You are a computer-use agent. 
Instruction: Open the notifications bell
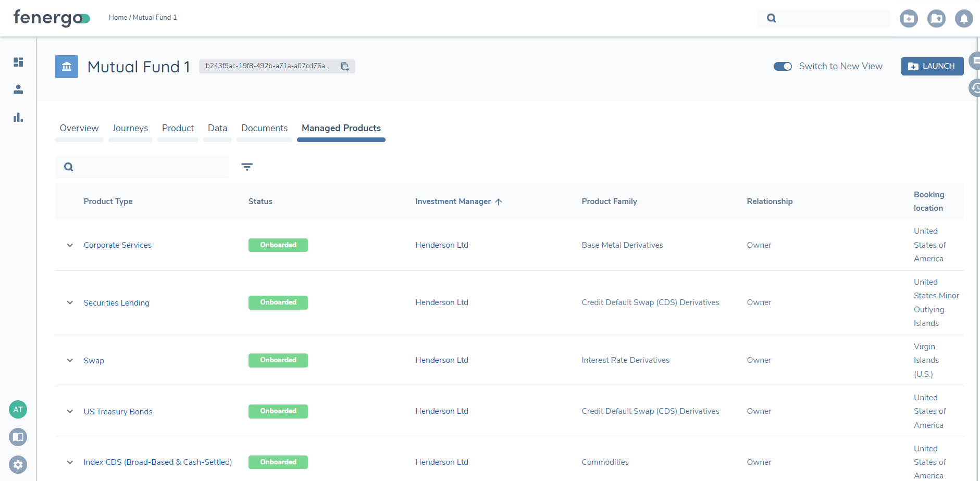964,19
